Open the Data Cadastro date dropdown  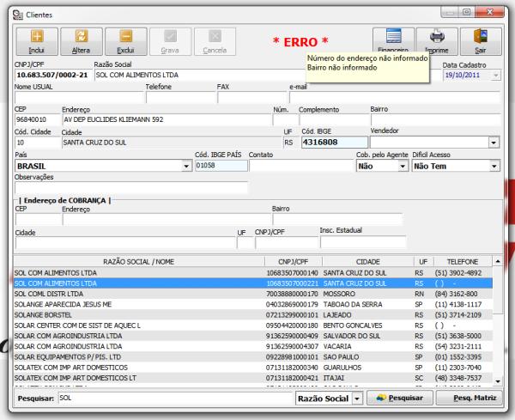click(495, 76)
